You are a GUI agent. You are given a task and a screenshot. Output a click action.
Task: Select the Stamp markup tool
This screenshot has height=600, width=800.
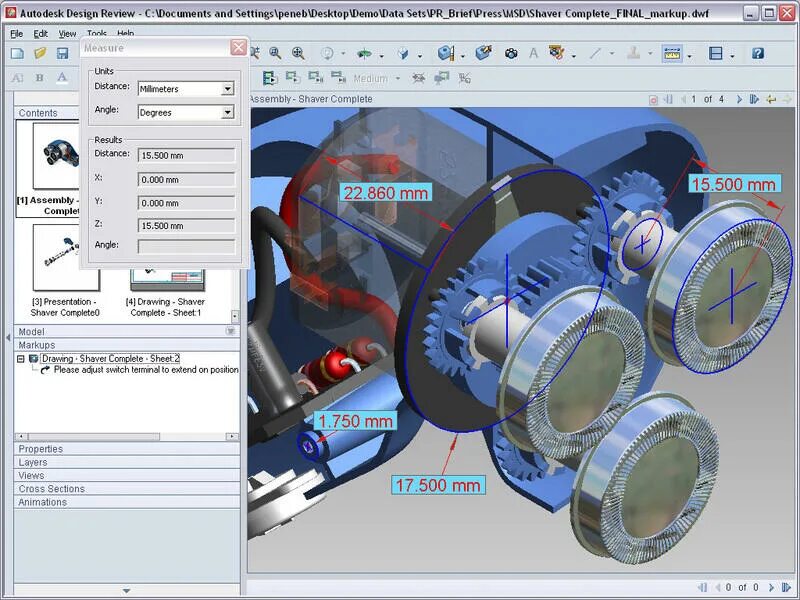point(634,53)
